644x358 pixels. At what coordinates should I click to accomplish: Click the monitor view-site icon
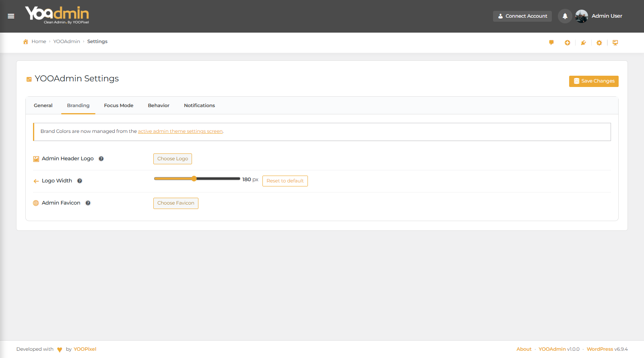click(615, 43)
